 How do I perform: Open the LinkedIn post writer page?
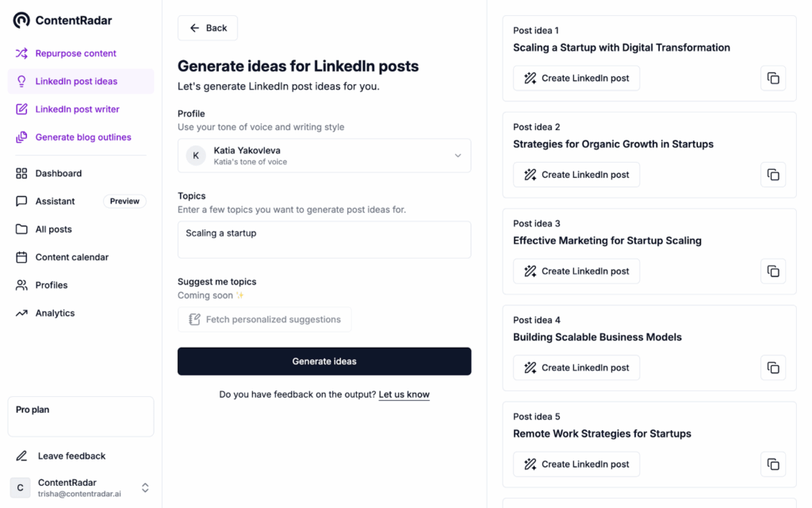[x=77, y=109]
